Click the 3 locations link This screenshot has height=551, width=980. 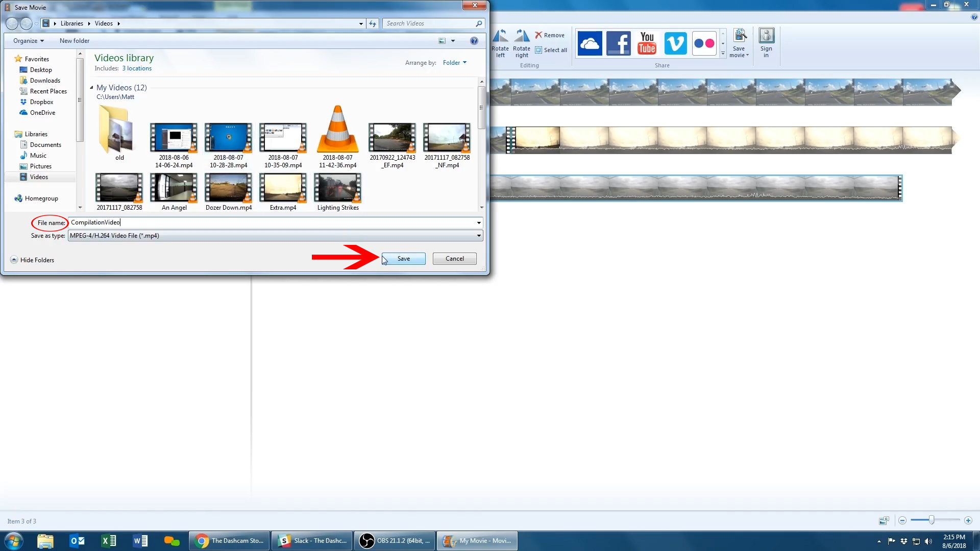137,68
